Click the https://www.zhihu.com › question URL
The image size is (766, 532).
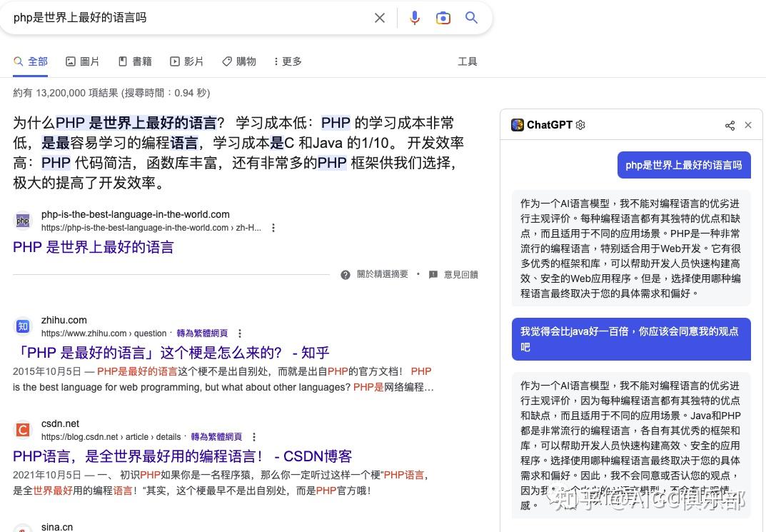click(x=104, y=333)
